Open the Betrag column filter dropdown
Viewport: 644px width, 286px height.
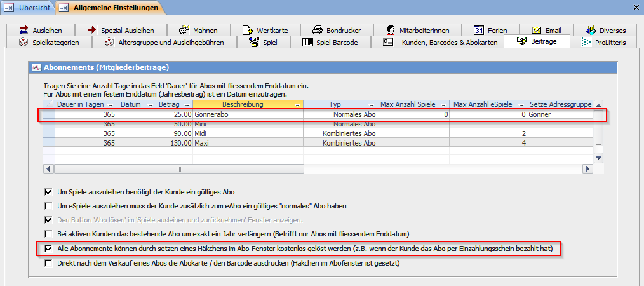[x=188, y=104]
